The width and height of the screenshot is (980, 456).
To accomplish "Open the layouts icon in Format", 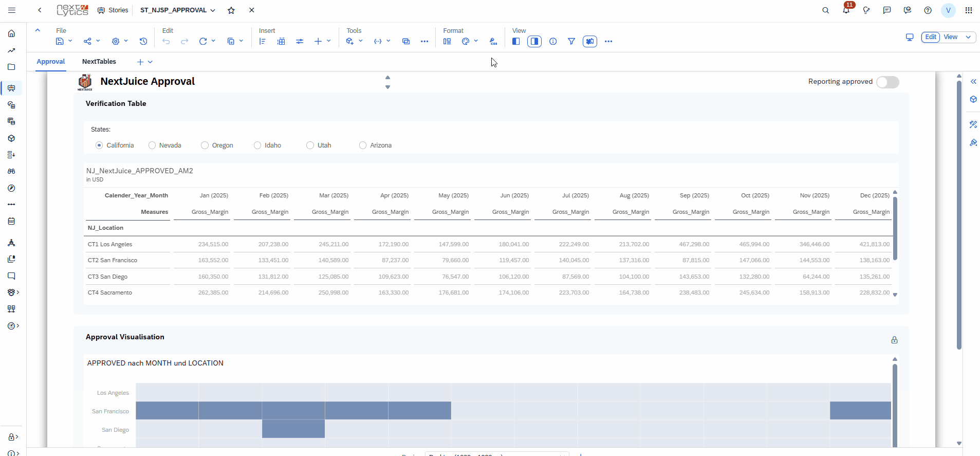I will pos(447,41).
